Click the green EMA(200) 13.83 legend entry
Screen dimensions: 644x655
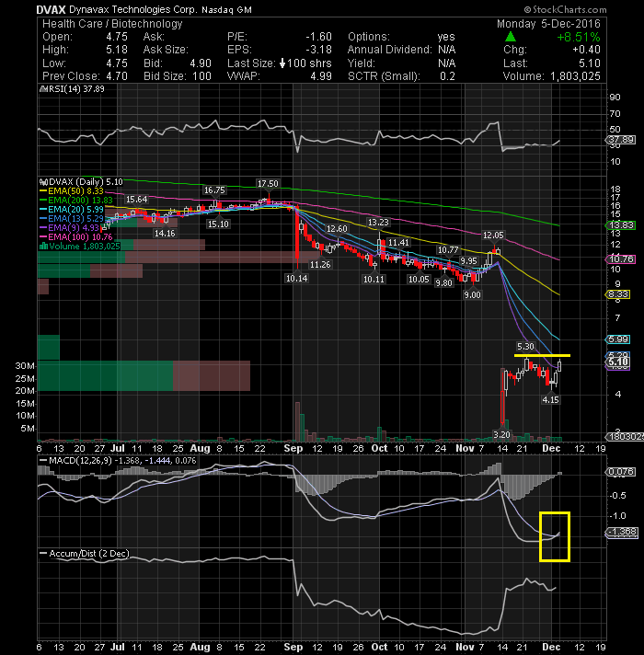(x=76, y=201)
